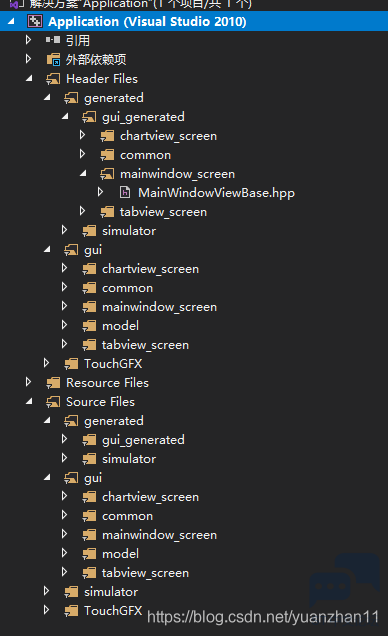This screenshot has width=388, height=636.
Task: Expand the Resource Files filter
Action: point(28,382)
